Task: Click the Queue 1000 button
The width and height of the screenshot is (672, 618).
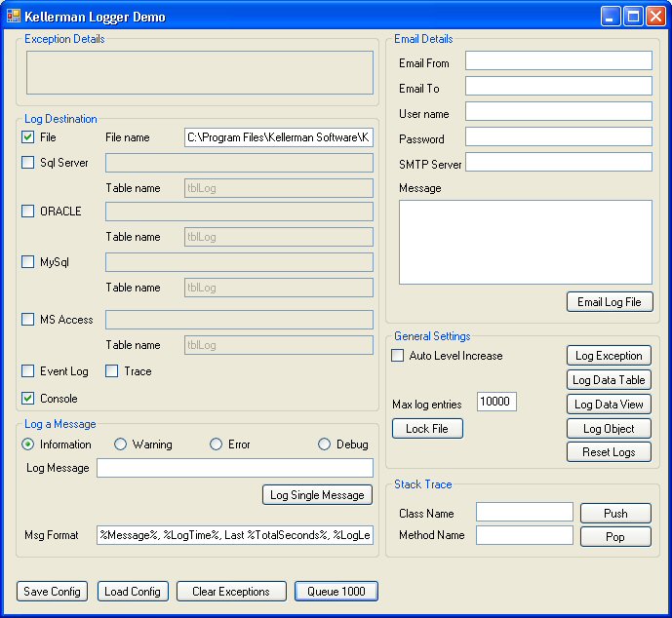Action: point(336,592)
